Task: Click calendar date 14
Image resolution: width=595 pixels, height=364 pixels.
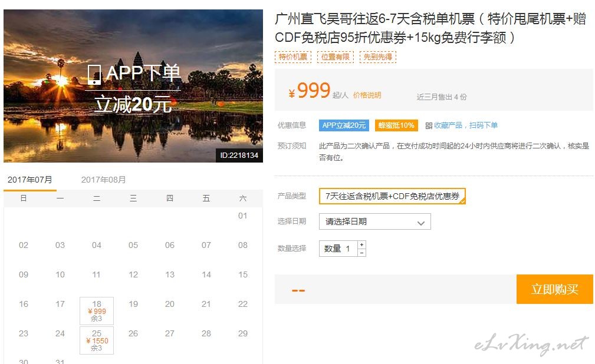Action: (206, 274)
